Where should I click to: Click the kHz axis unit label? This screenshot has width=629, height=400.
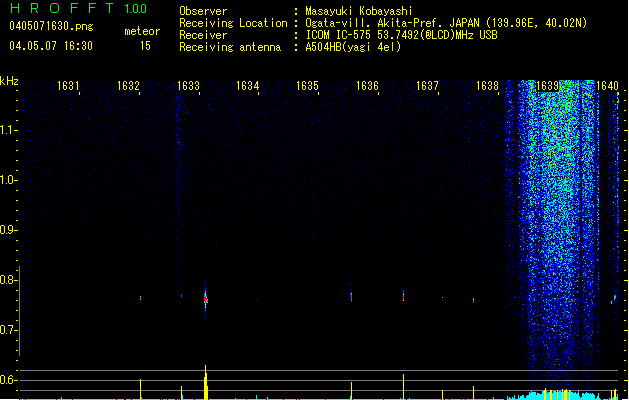click(x=9, y=81)
